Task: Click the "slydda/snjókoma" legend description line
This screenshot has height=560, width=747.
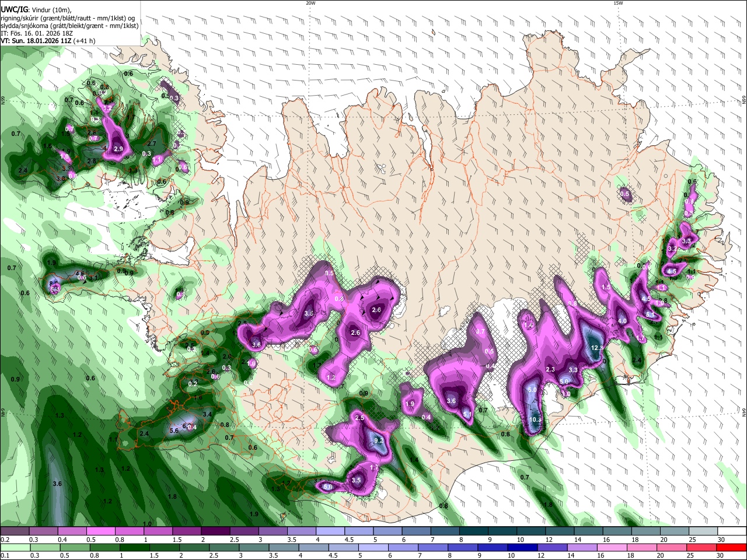Action: click(69, 26)
